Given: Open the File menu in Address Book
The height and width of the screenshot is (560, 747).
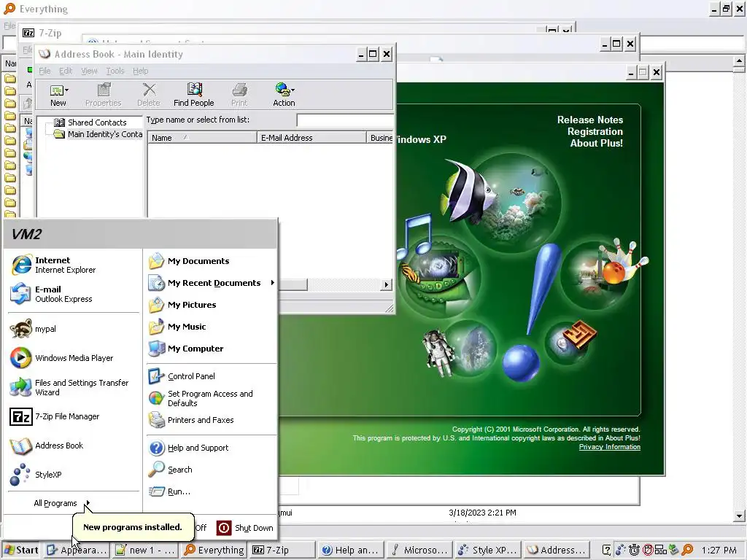Looking at the screenshot, I should [44, 71].
